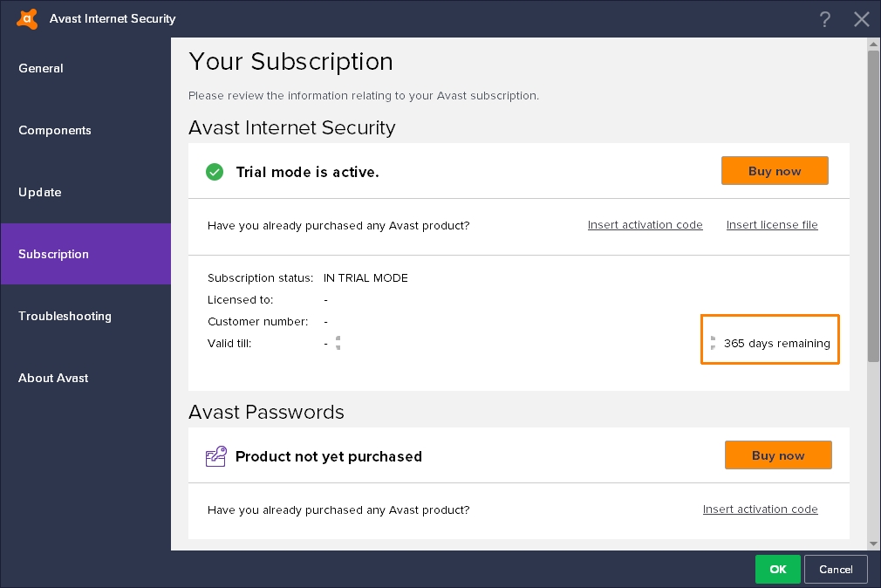Open the General settings tab
Viewport: 881px width, 588px height.
click(x=41, y=68)
